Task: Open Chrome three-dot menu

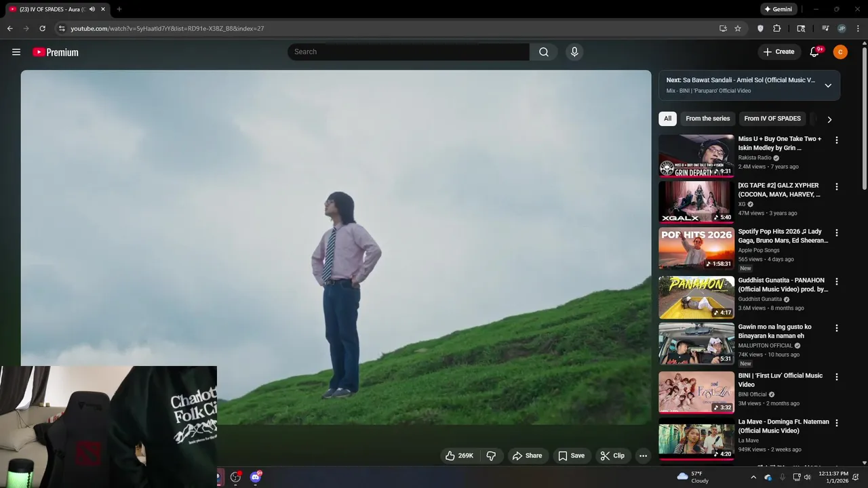Action: tap(859, 28)
